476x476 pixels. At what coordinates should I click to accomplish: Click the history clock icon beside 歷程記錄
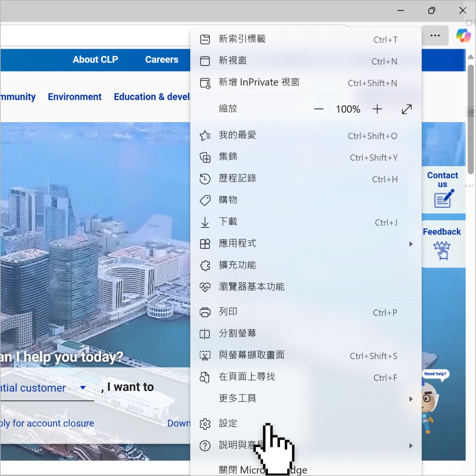pos(205,179)
